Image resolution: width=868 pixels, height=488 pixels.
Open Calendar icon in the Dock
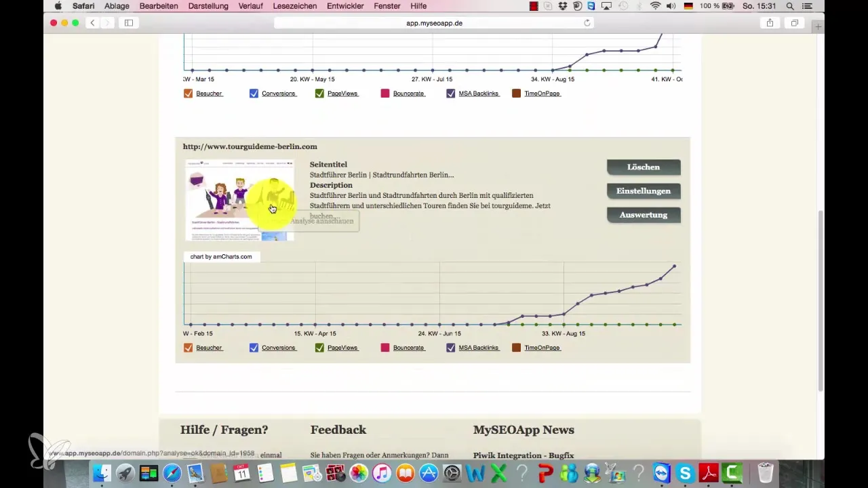242,472
